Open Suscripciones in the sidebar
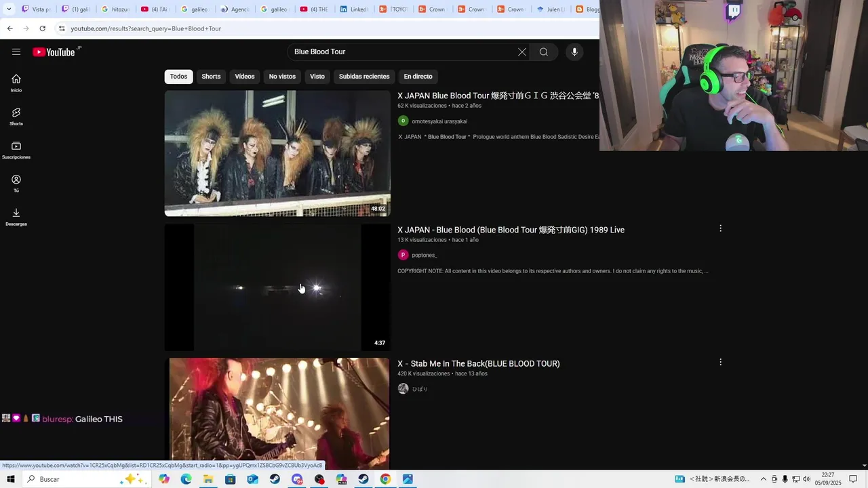The height and width of the screenshot is (488, 868). pyautogui.click(x=16, y=150)
